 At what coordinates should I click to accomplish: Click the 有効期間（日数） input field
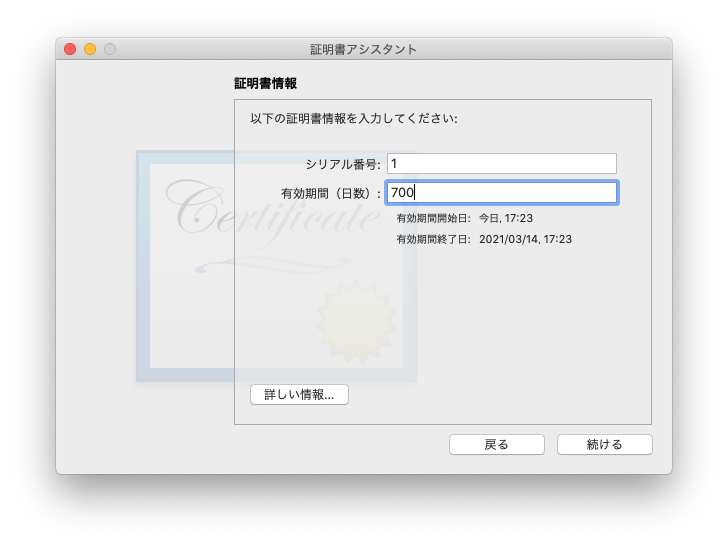[502, 192]
